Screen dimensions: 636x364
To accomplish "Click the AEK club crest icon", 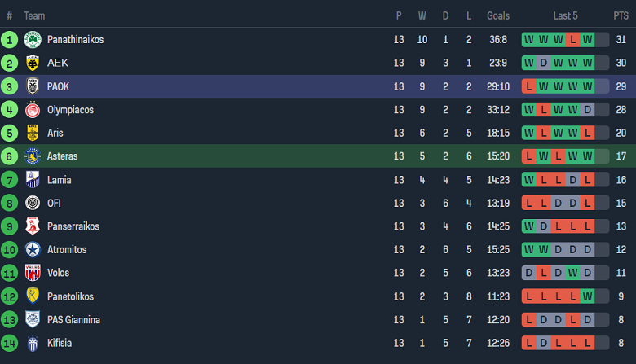I will click(x=33, y=63).
